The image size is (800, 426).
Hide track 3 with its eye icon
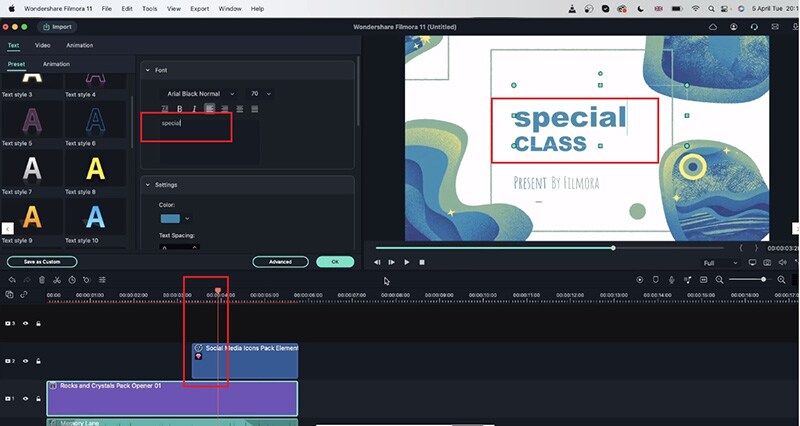click(25, 323)
